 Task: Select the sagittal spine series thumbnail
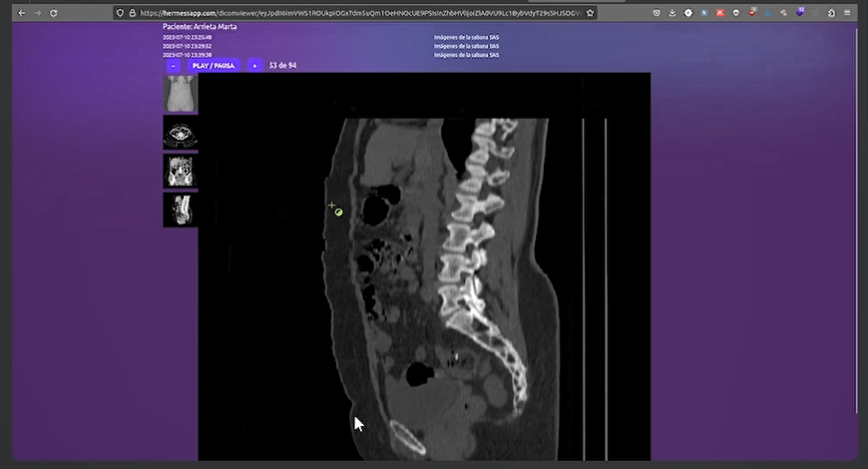[181, 210]
